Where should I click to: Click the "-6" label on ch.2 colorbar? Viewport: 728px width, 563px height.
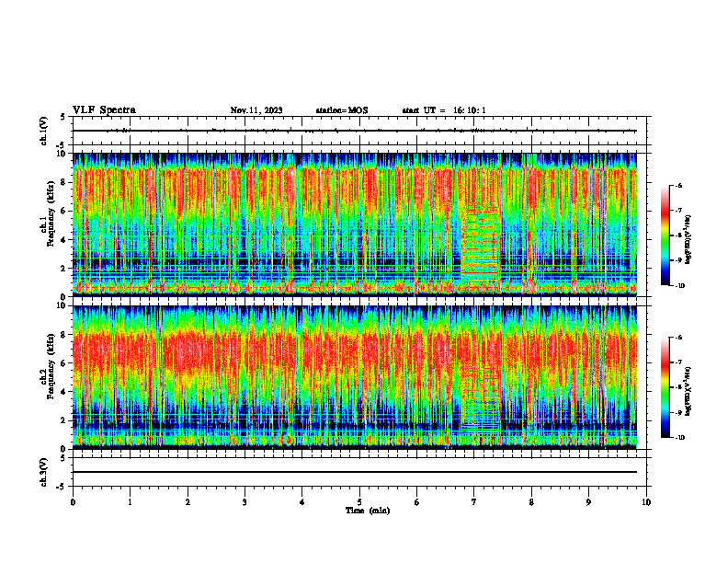click(x=678, y=338)
